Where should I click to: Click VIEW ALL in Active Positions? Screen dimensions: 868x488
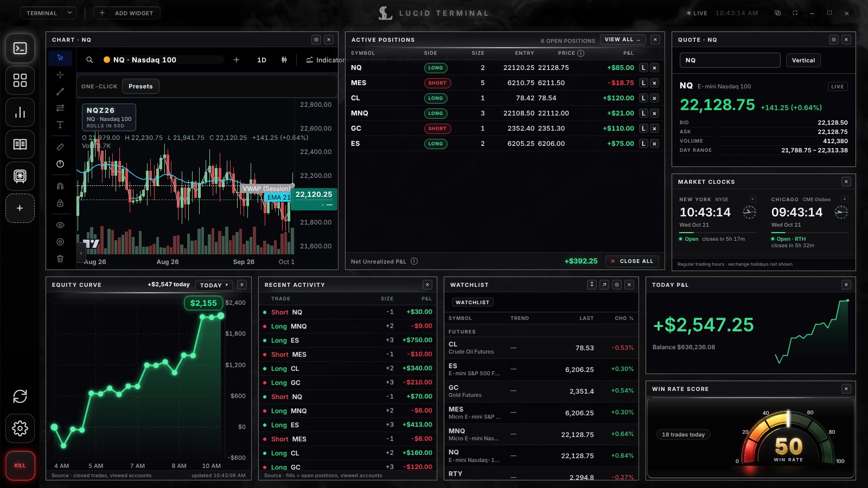tap(623, 40)
